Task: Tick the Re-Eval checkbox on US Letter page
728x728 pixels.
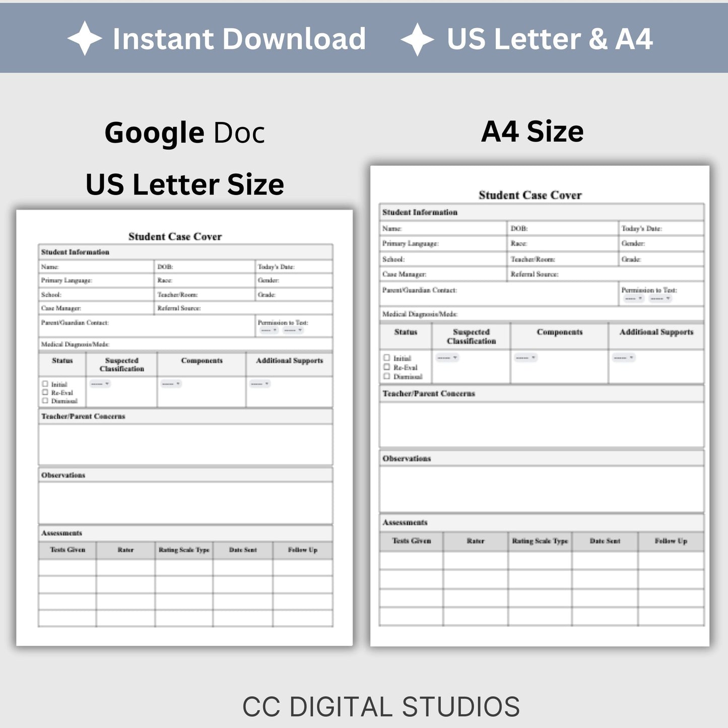Action: pyautogui.click(x=45, y=392)
